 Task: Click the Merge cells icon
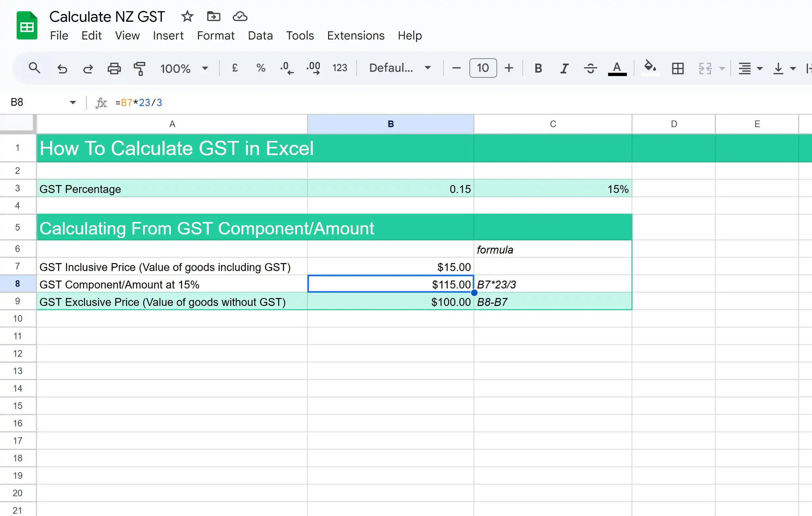tap(705, 68)
